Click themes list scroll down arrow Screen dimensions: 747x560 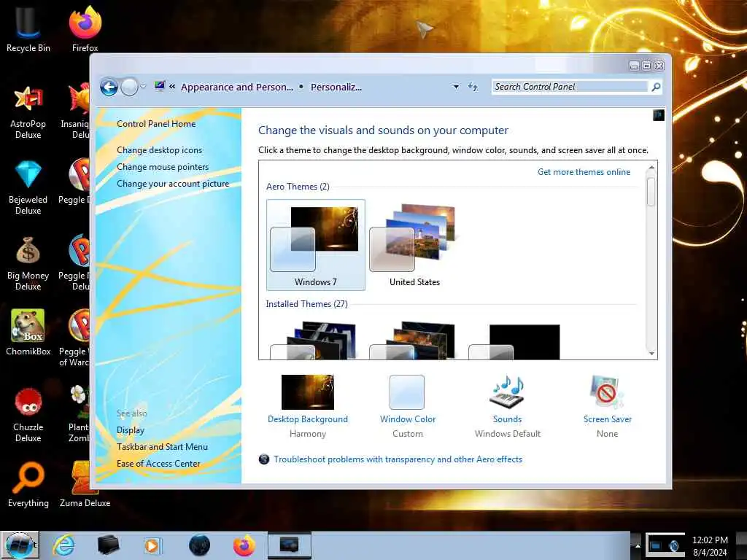(x=651, y=353)
